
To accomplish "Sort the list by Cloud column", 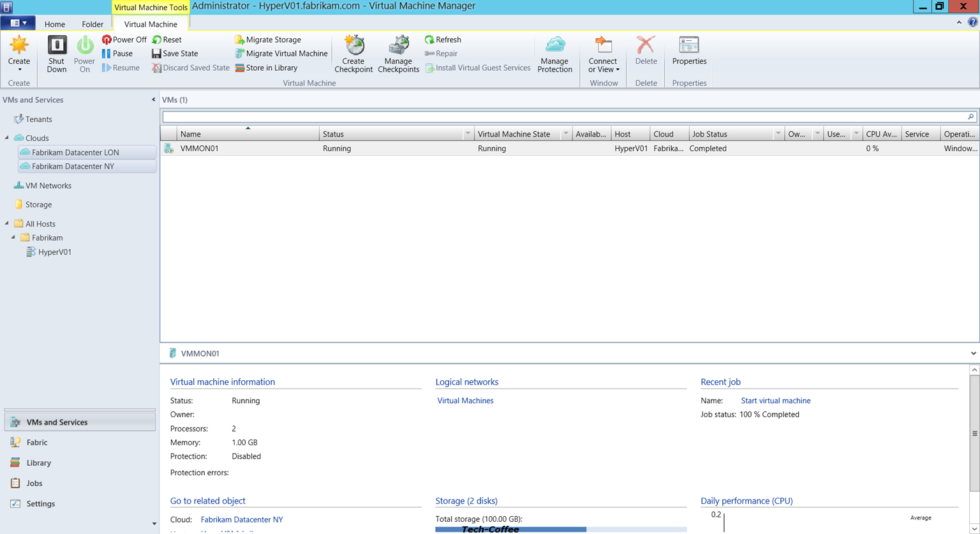I will point(669,134).
